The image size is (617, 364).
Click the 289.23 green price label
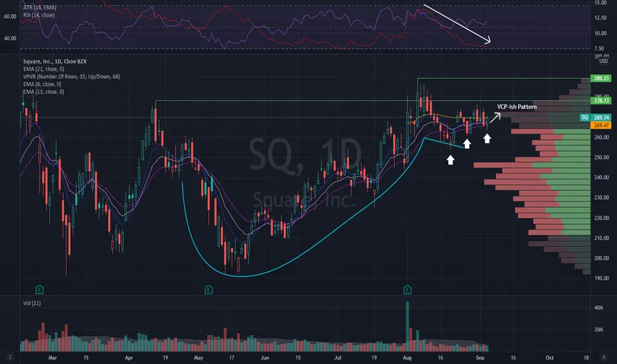click(x=601, y=78)
